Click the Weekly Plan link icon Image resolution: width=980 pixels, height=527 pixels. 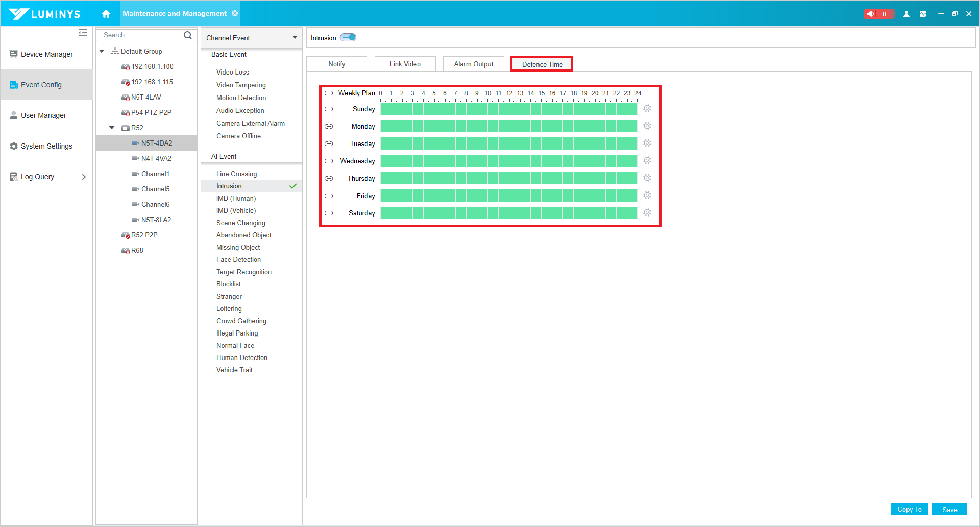click(329, 93)
